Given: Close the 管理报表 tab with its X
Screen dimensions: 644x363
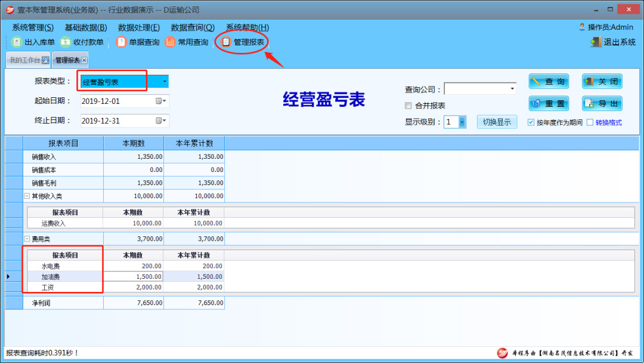Looking at the screenshot, I should pos(84,60).
